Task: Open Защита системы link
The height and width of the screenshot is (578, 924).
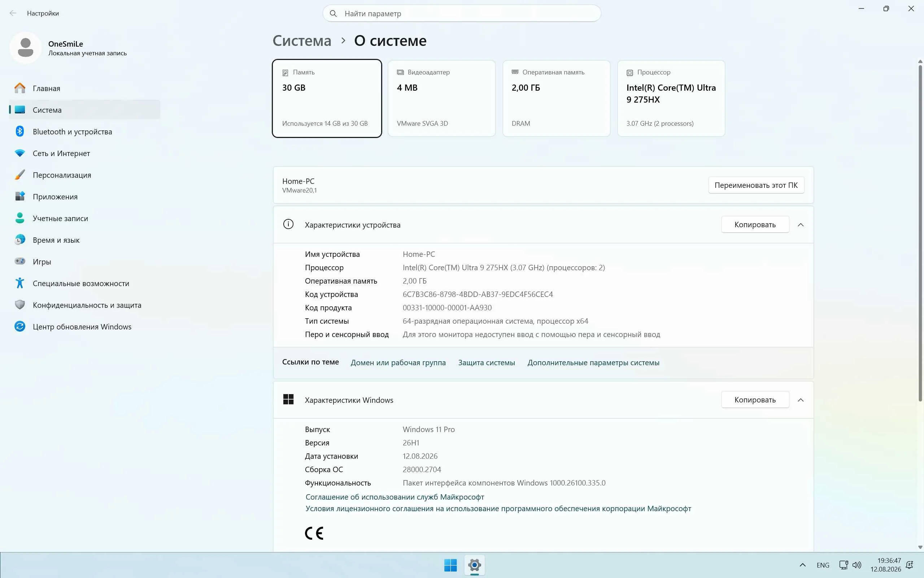Action: coord(487,363)
